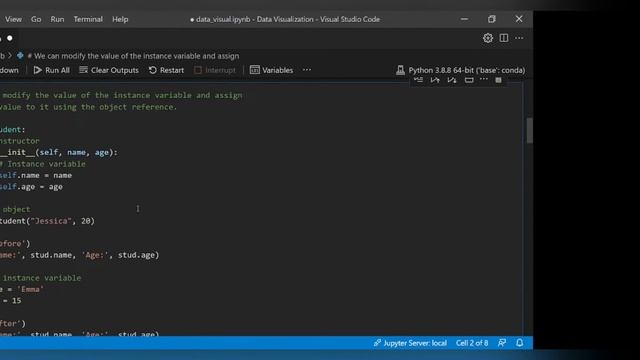The height and width of the screenshot is (360, 640).
Task: Open the Help menu
Action: (120, 19)
